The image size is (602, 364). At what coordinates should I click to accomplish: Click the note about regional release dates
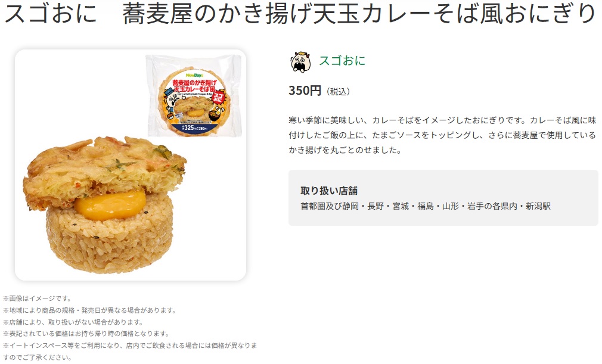[89, 310]
